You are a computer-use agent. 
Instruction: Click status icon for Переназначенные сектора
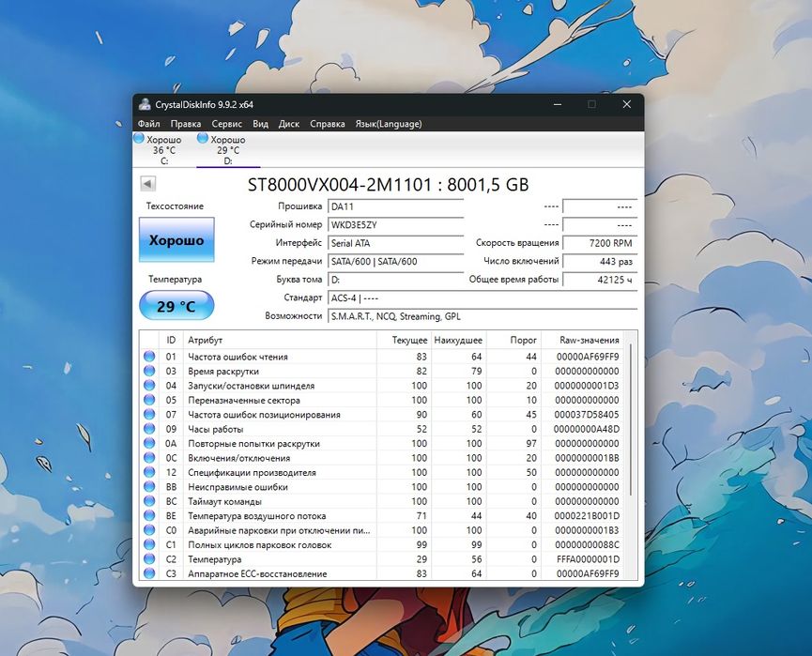pyautogui.click(x=149, y=400)
